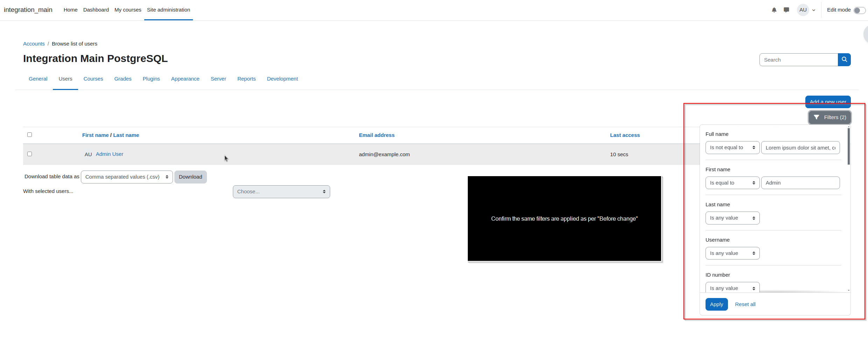Click the First name filter field containing Admin

coord(800,183)
